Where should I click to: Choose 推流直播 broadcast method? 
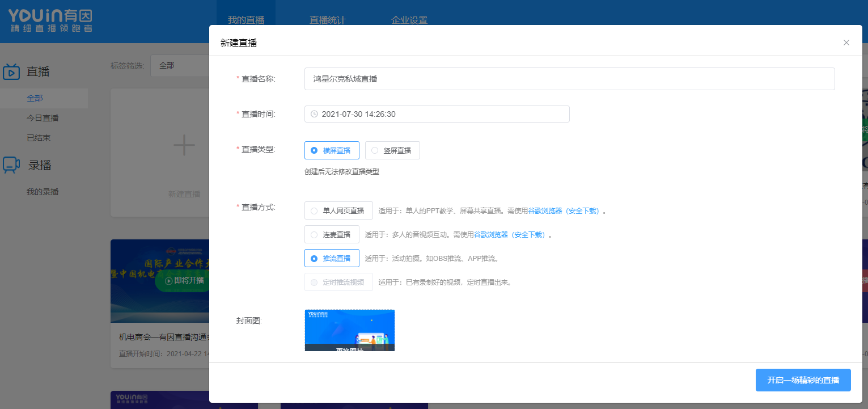point(332,258)
